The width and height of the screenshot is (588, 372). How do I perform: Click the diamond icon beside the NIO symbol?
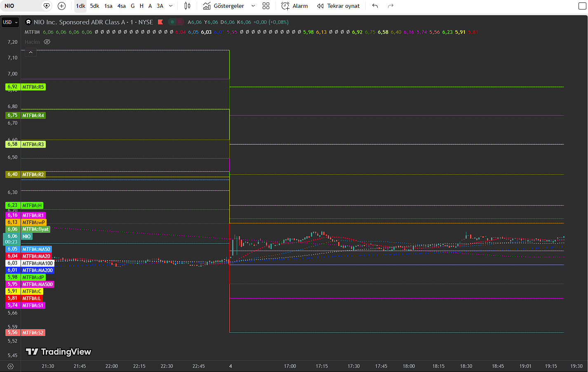click(47, 6)
